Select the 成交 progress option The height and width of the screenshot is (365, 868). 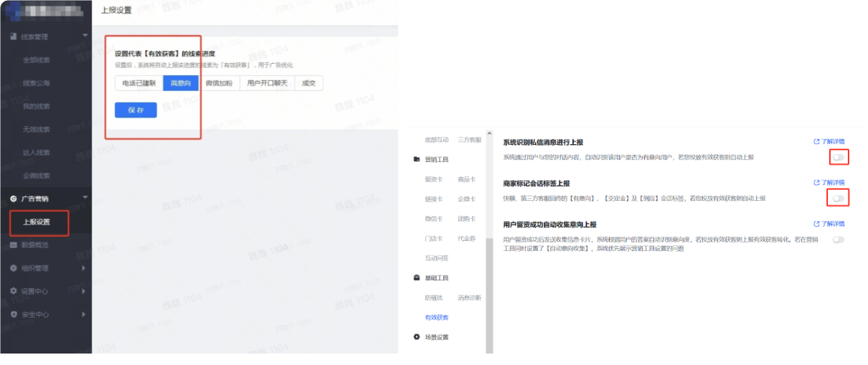(308, 83)
